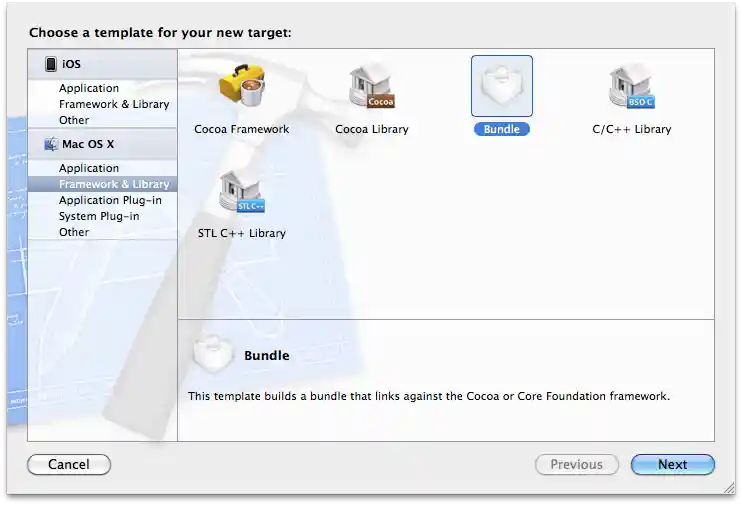The height and width of the screenshot is (505, 742).
Task: Select iOS Framework & Library category
Action: click(114, 104)
